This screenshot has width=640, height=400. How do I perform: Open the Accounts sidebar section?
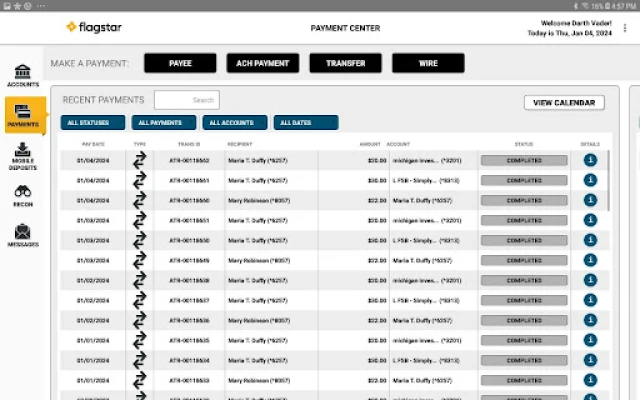[x=22, y=74]
